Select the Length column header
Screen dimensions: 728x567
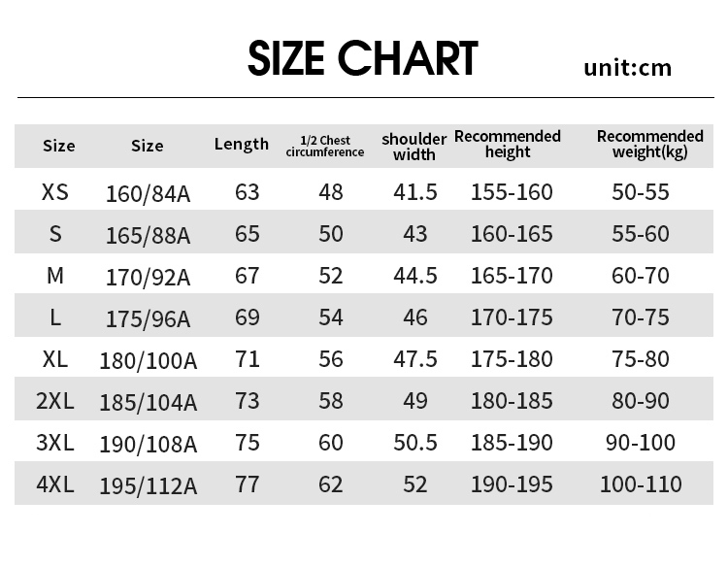pos(242,144)
